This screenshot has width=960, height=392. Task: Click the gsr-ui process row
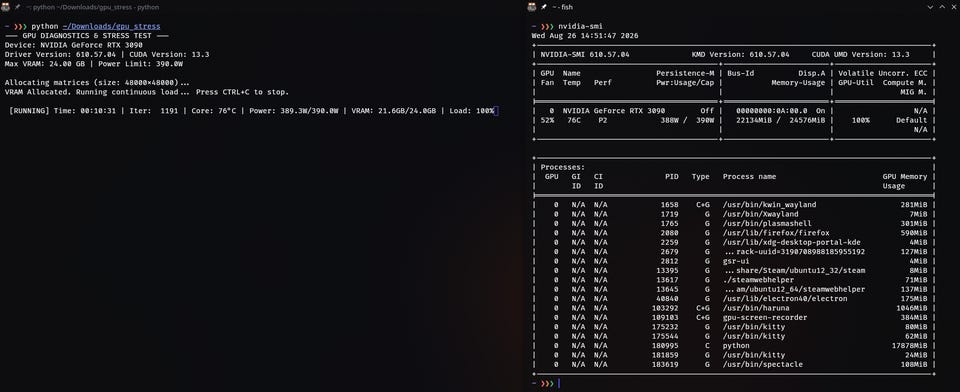pyautogui.click(x=733, y=261)
